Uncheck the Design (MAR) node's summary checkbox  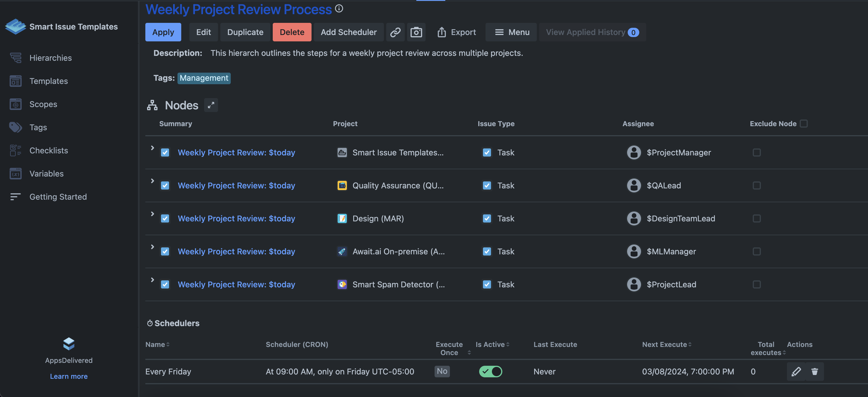pos(165,218)
